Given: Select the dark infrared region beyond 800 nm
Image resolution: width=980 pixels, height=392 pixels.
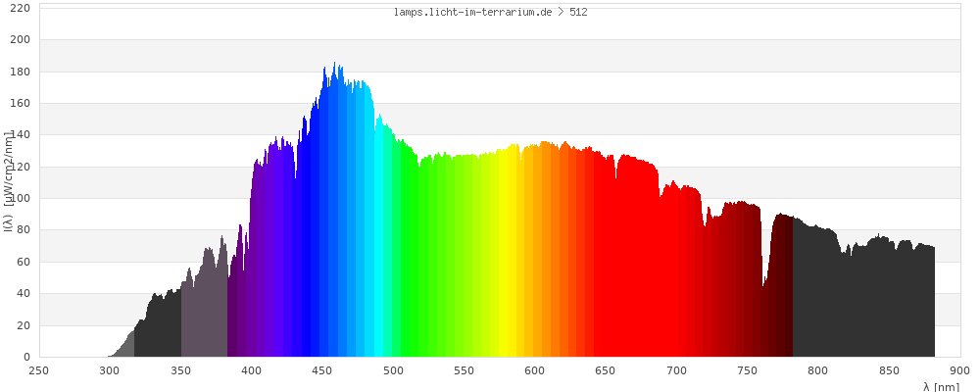Looking at the screenshot, I should pos(862,304).
